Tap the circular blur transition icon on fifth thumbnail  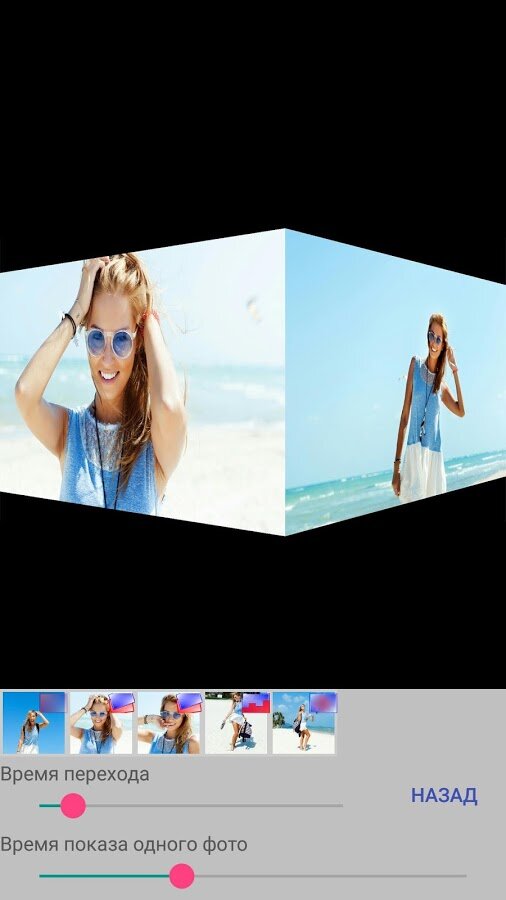pos(323,703)
